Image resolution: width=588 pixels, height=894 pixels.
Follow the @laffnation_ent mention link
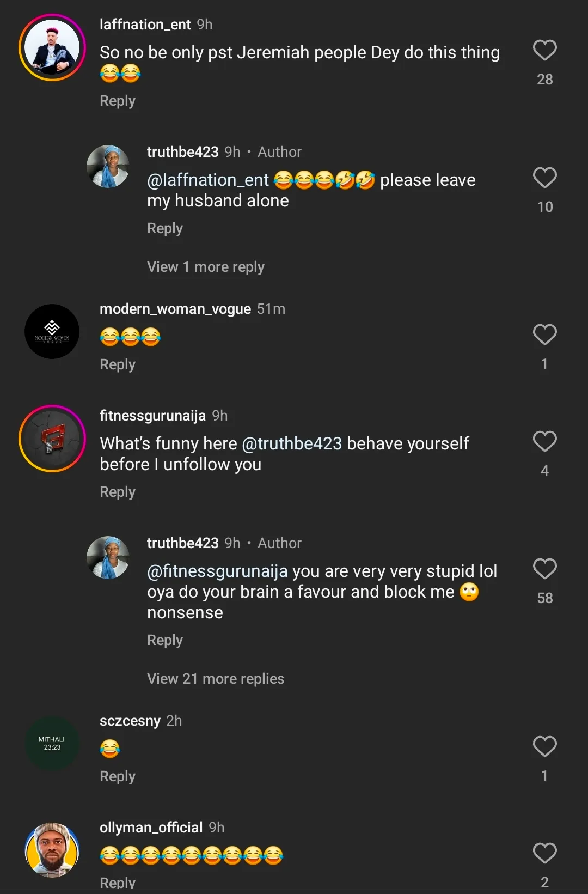point(208,180)
